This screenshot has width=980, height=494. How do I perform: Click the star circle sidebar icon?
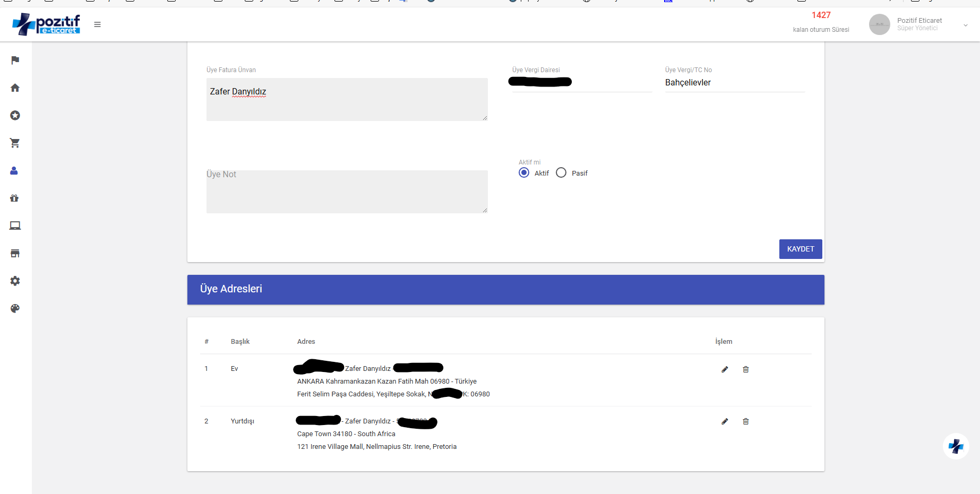pyautogui.click(x=15, y=115)
